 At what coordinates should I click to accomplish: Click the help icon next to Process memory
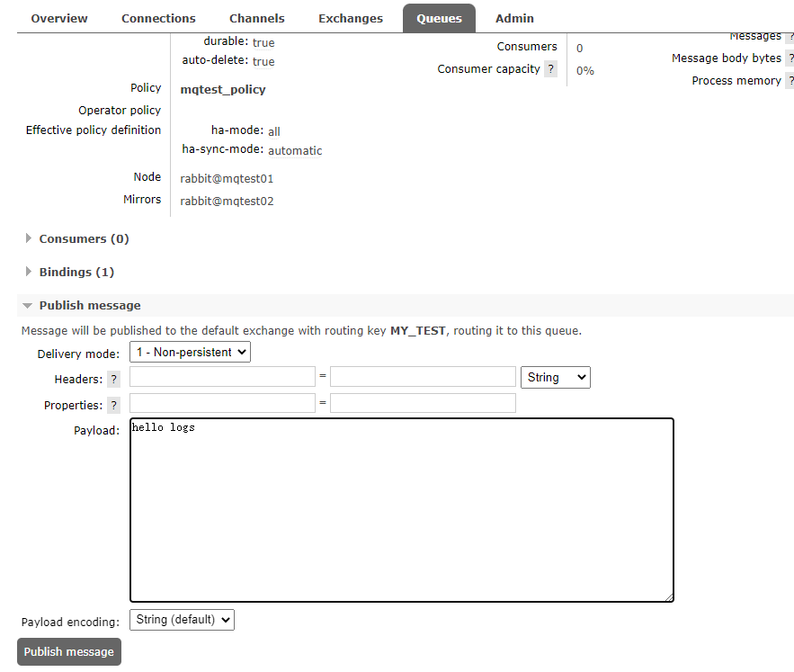(790, 81)
